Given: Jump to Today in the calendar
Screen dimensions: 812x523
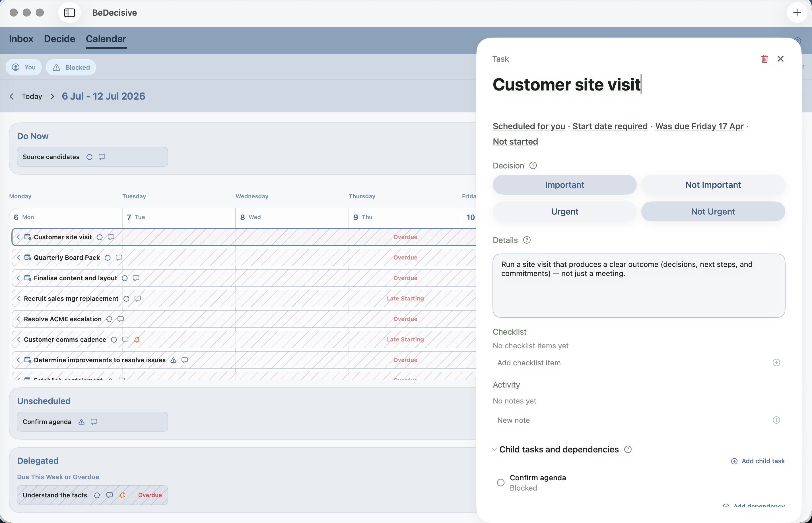Looking at the screenshot, I should [32, 96].
